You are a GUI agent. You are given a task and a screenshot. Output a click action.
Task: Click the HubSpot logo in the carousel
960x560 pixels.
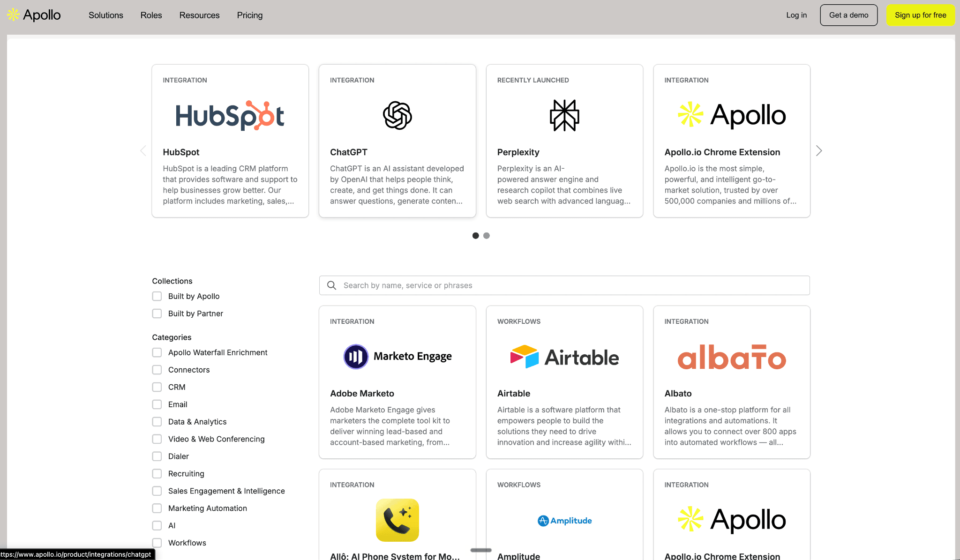[230, 115]
